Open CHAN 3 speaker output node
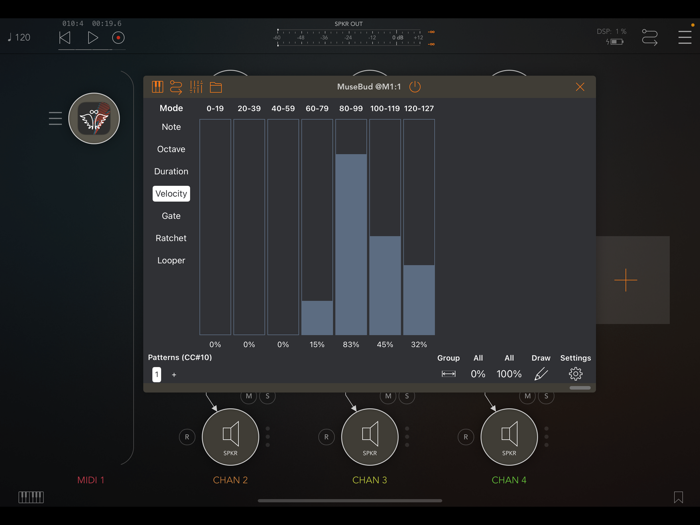 (370, 437)
